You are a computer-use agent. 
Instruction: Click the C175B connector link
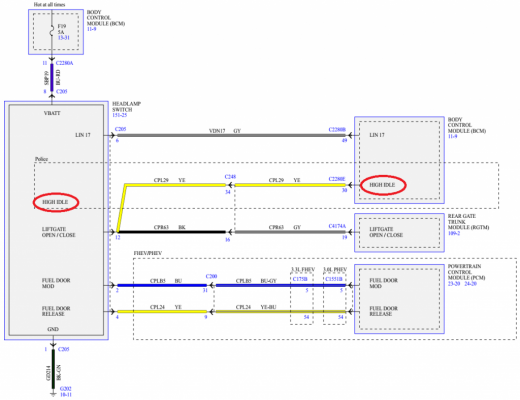tap(300, 279)
